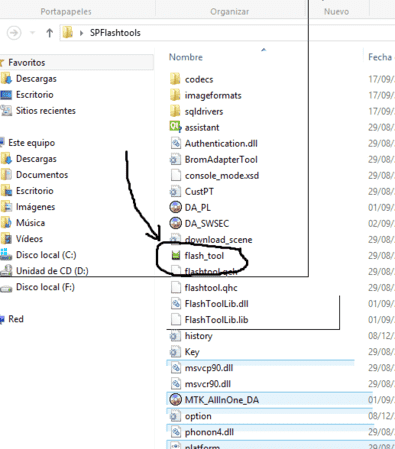Select the option file icon
The height and width of the screenshot is (449, 395).
click(175, 416)
